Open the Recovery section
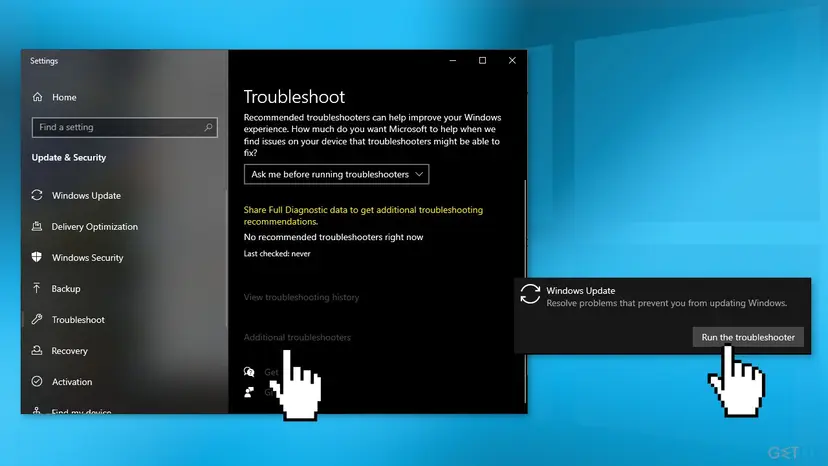The image size is (828, 466). (x=69, y=351)
